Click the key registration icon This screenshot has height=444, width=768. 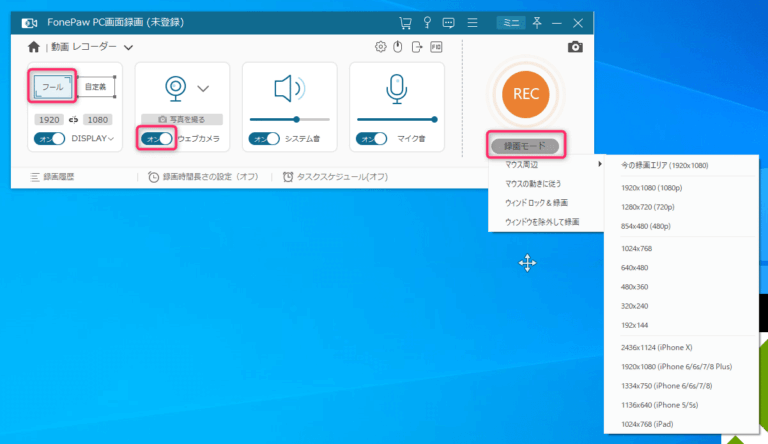click(x=427, y=22)
